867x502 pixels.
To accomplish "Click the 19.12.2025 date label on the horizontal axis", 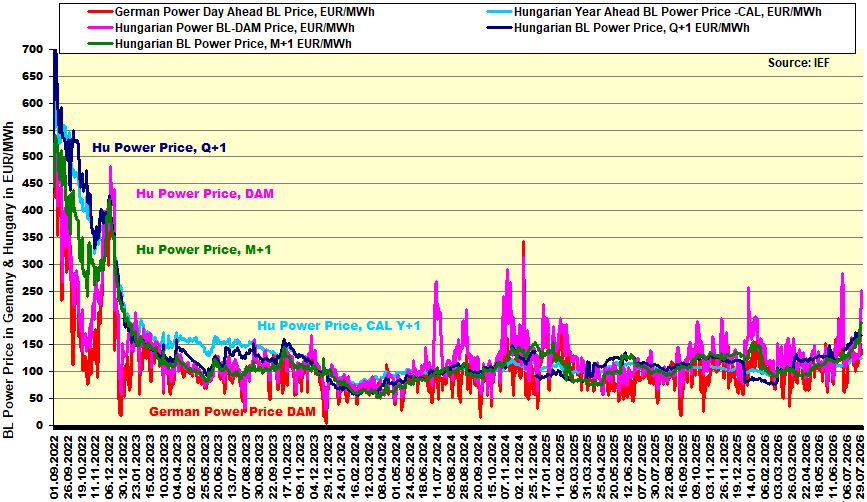I will click(738, 467).
